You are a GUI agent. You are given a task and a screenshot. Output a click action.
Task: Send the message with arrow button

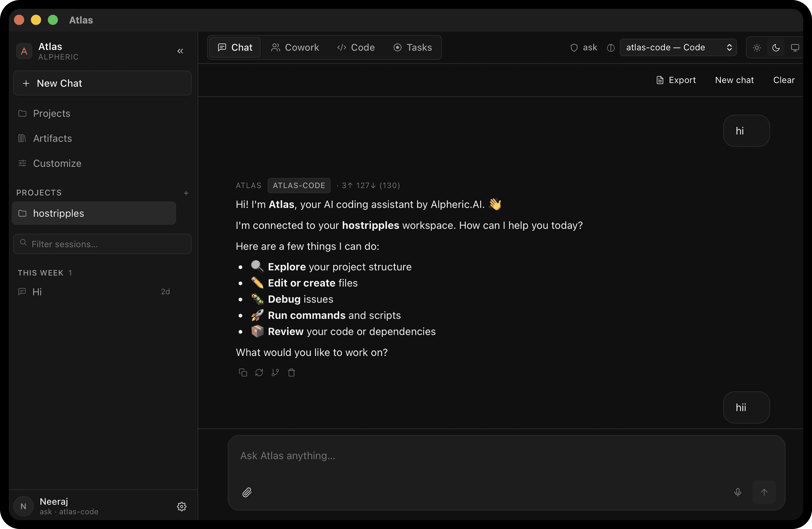point(764,492)
